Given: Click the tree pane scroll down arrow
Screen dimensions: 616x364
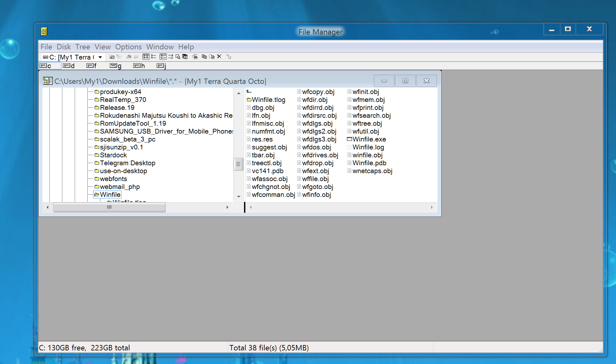Looking at the screenshot, I should 239,197.
